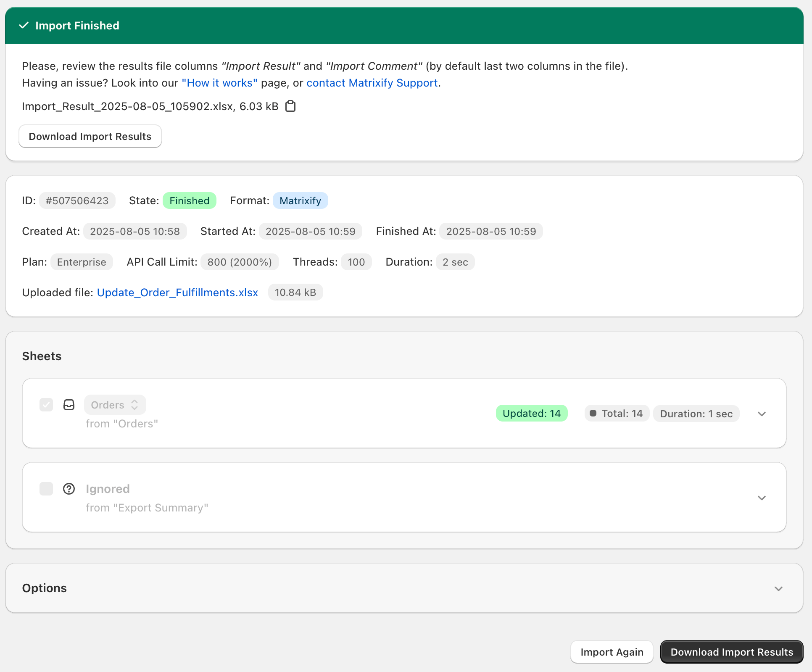The height and width of the screenshot is (672, 812).
Task: Click the Sheets section heading
Action: [x=42, y=356]
